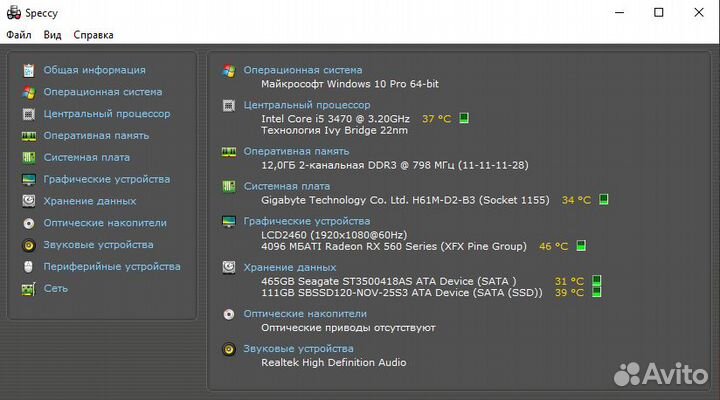Viewport: 720px width, 400px height.
Task: Click the Хранение данных sidebar disk icon
Action: (28, 201)
